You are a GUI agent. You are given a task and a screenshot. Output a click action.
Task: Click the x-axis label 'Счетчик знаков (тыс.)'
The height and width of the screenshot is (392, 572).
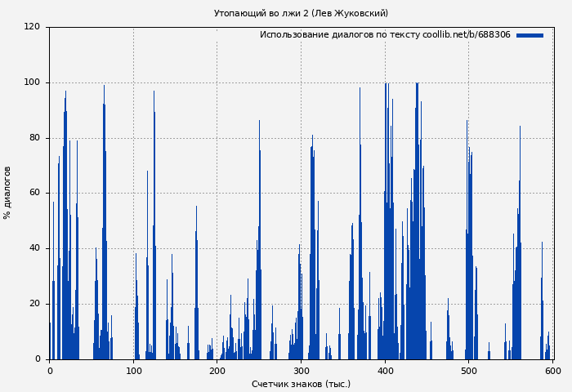click(x=301, y=384)
